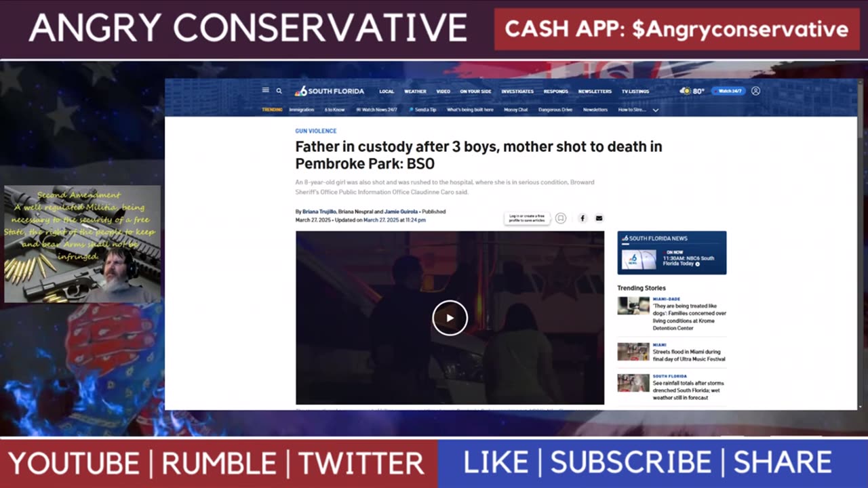Screen dimensions: 868x488
Task: Click the login to save articles tooltip
Action: [526, 218]
